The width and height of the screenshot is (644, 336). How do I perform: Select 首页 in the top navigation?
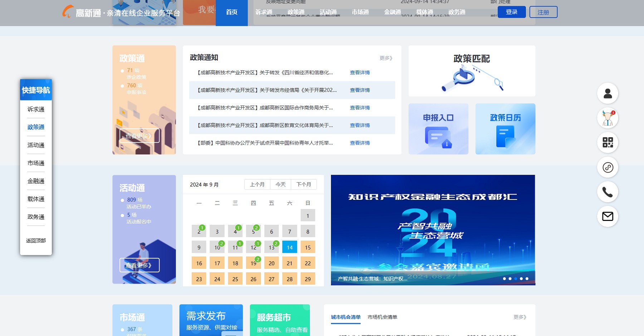(x=231, y=13)
